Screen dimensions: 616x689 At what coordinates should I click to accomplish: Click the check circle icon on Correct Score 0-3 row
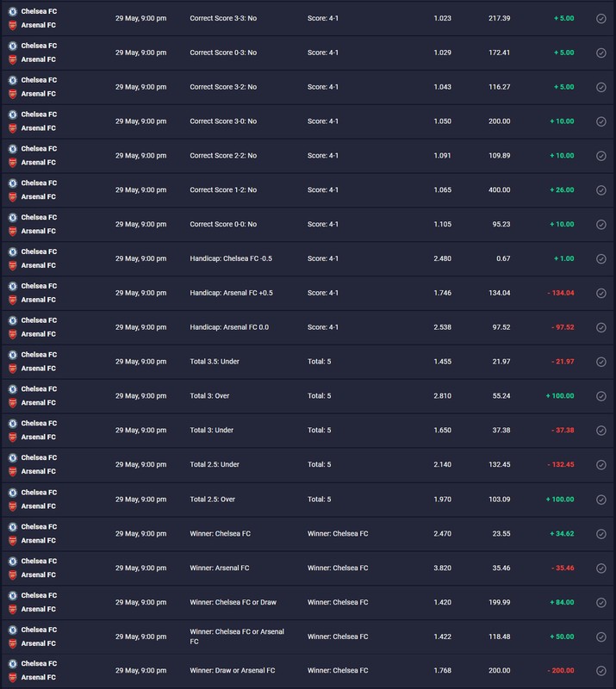coord(600,53)
